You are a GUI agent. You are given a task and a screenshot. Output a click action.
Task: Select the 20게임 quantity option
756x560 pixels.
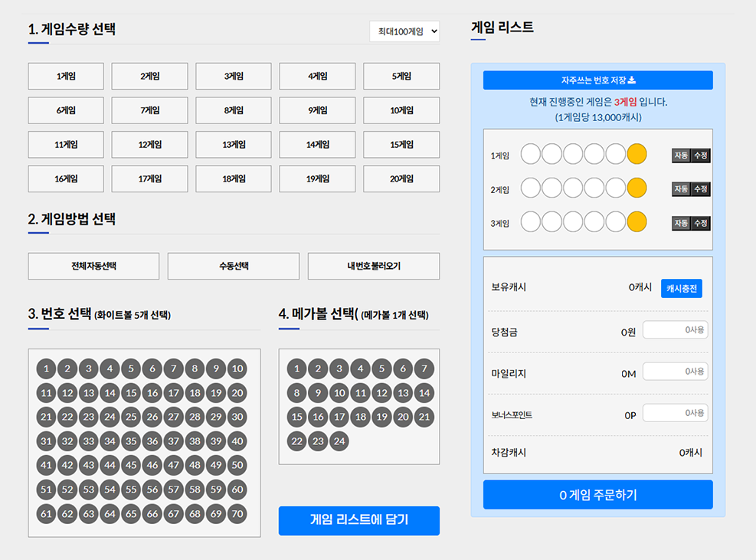click(401, 179)
